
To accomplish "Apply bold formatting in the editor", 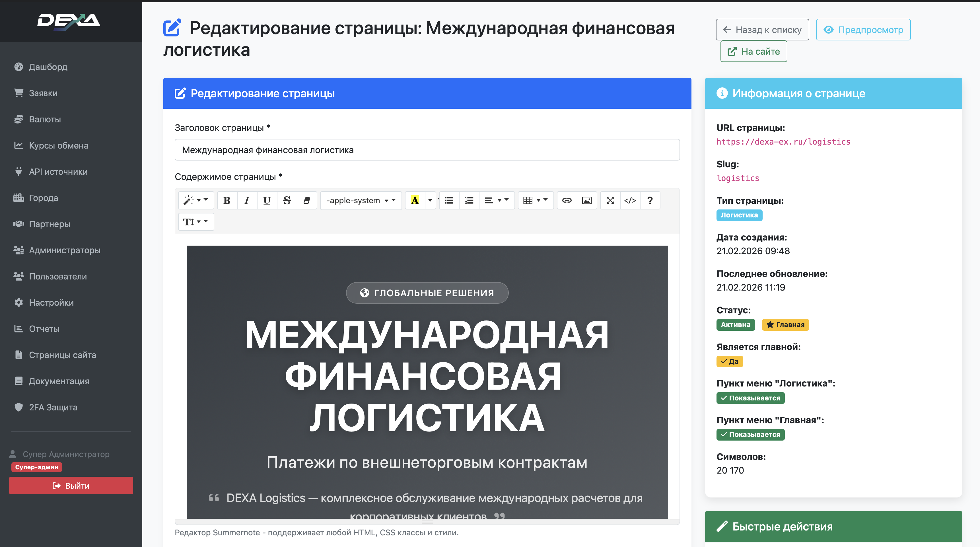I will tap(227, 200).
